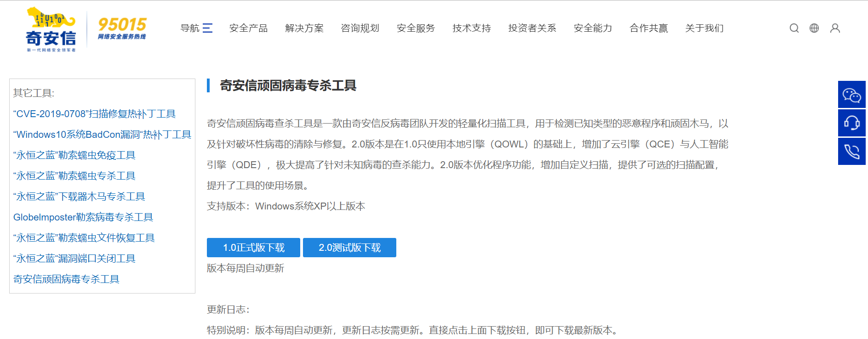Click the globe language icon
The width and height of the screenshot is (868, 339).
click(814, 28)
